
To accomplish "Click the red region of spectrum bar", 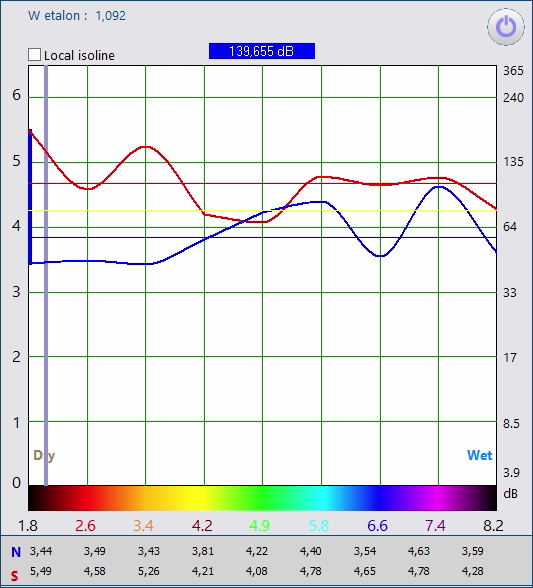I will (x=87, y=498).
